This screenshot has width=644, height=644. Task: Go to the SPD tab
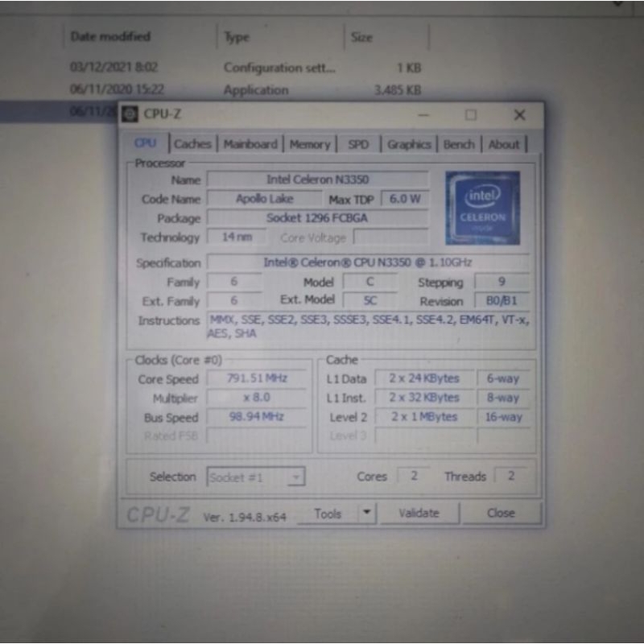click(x=358, y=144)
